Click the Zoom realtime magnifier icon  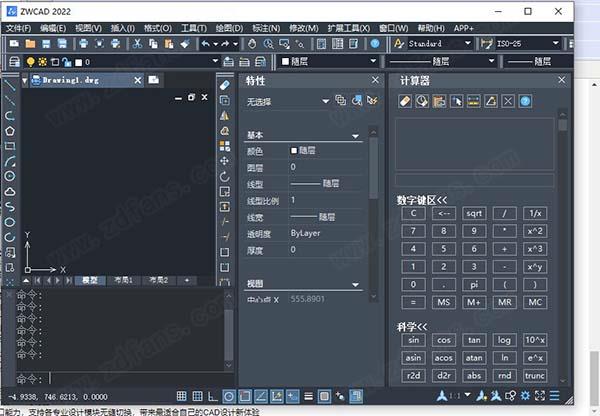pyautogui.click(x=268, y=44)
